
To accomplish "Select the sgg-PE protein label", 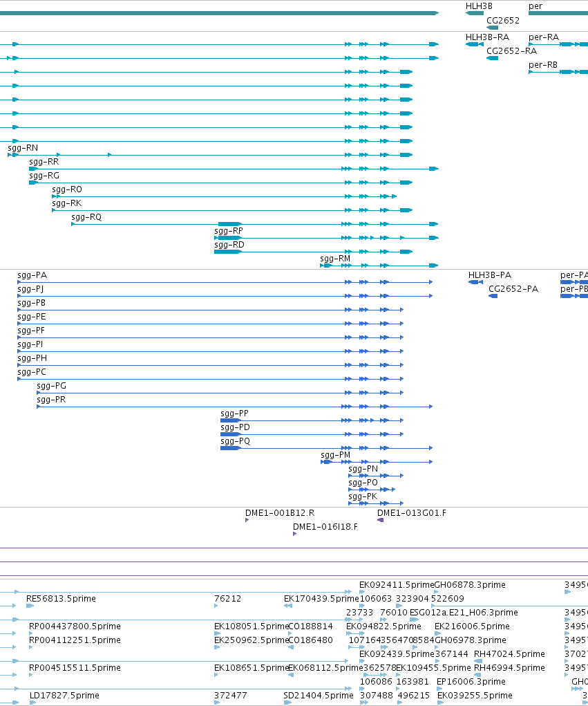I will (32, 317).
